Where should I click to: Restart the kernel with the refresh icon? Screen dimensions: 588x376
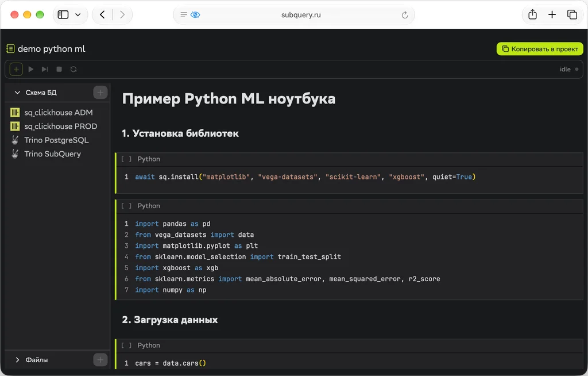tap(73, 69)
